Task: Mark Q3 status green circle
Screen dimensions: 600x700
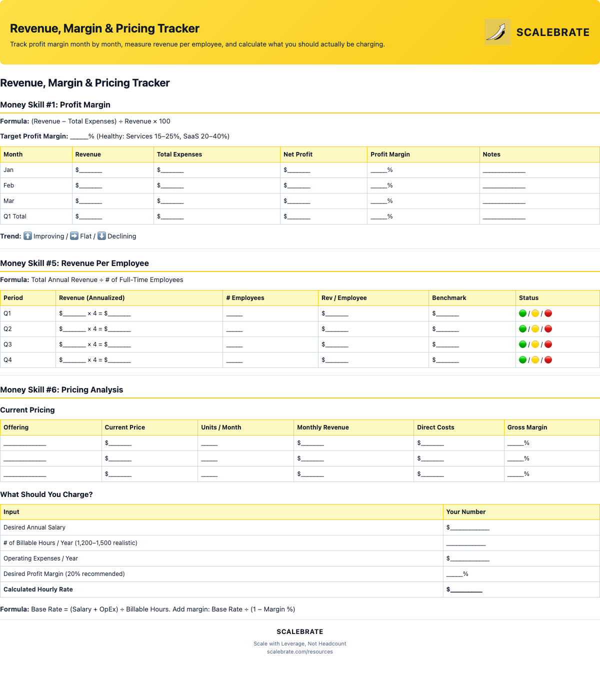Action: [x=523, y=344]
